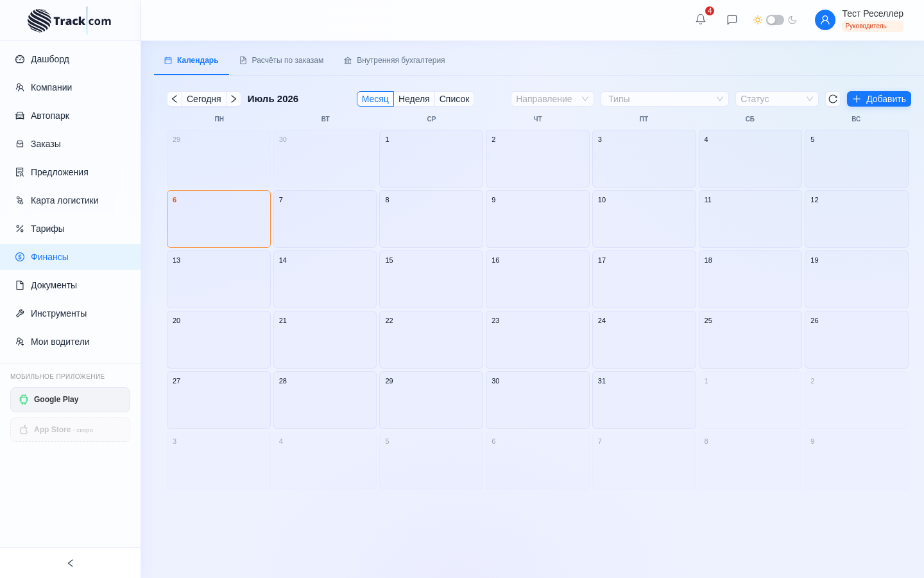The width and height of the screenshot is (924, 578).
Task: Select the Список view
Action: pos(454,99)
